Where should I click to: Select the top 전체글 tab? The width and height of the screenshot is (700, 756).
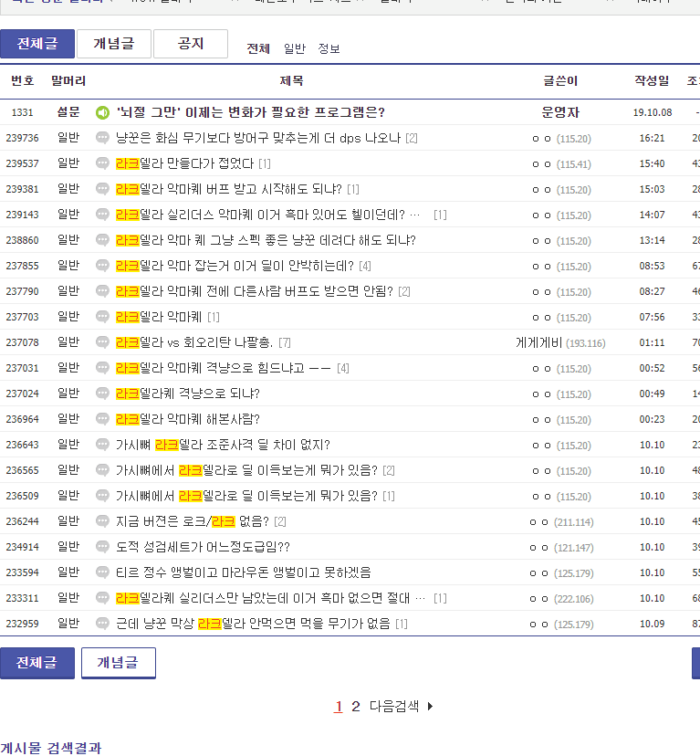[x=37, y=44]
